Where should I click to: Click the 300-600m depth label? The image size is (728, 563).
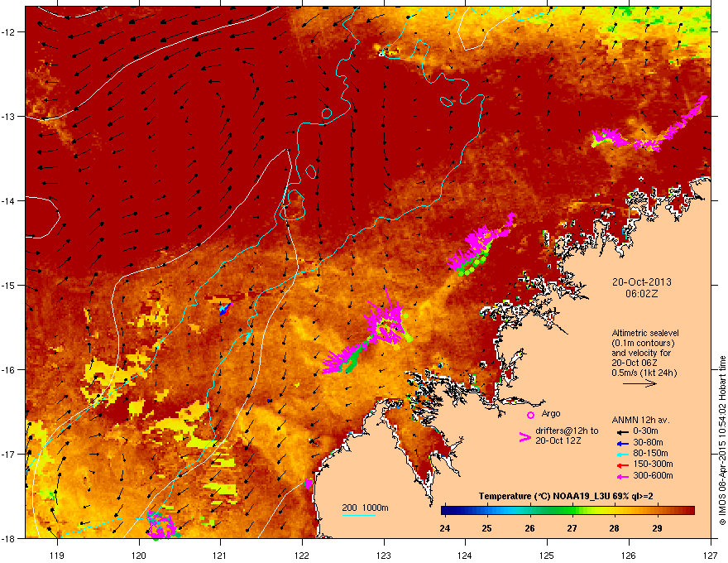coord(653,476)
